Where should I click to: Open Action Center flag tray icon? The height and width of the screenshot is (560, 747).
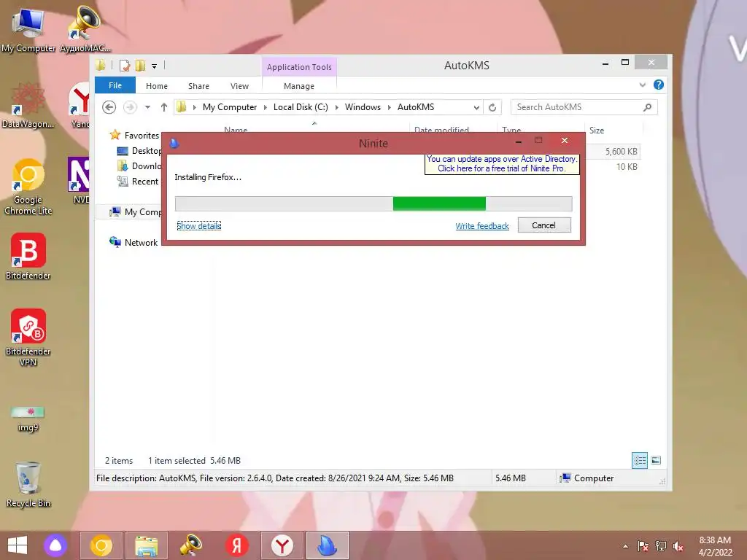643,546
